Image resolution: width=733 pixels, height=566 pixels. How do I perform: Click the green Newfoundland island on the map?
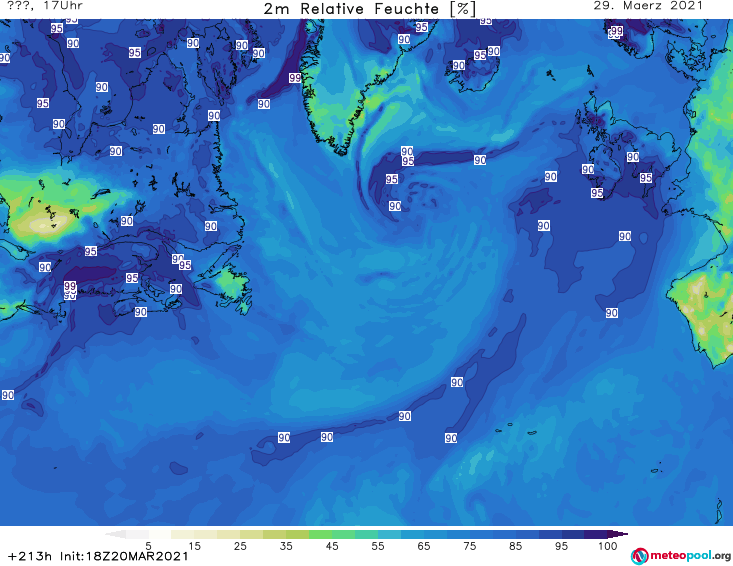(231, 283)
